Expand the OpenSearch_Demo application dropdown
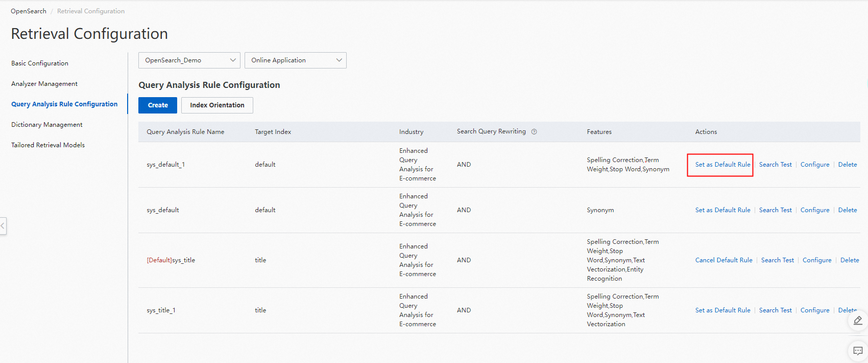This screenshot has width=868, height=363. (x=189, y=60)
